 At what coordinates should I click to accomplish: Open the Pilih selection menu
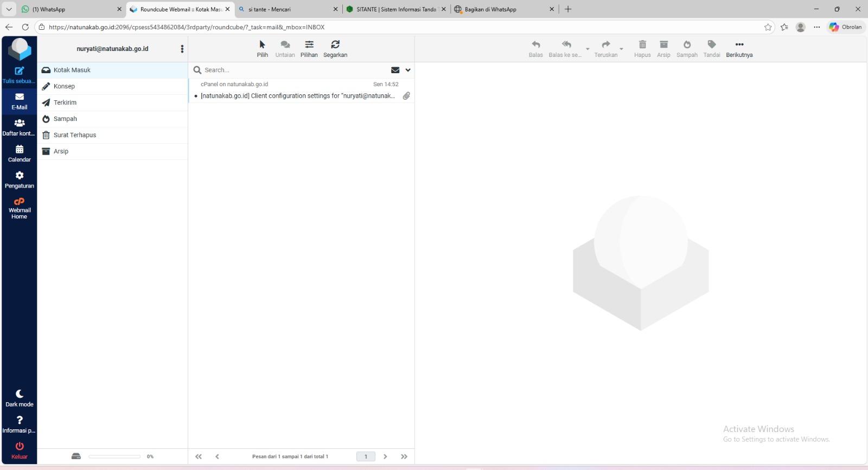click(x=263, y=45)
